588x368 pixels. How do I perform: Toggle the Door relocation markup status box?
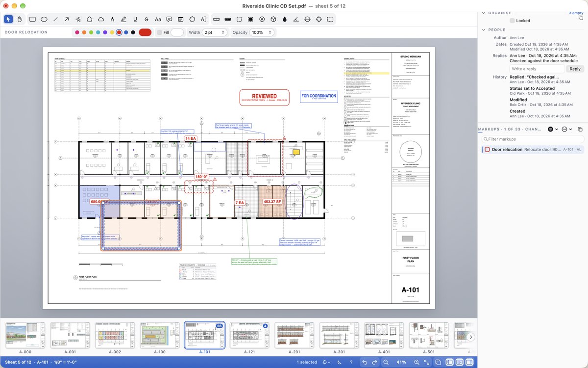487,149
